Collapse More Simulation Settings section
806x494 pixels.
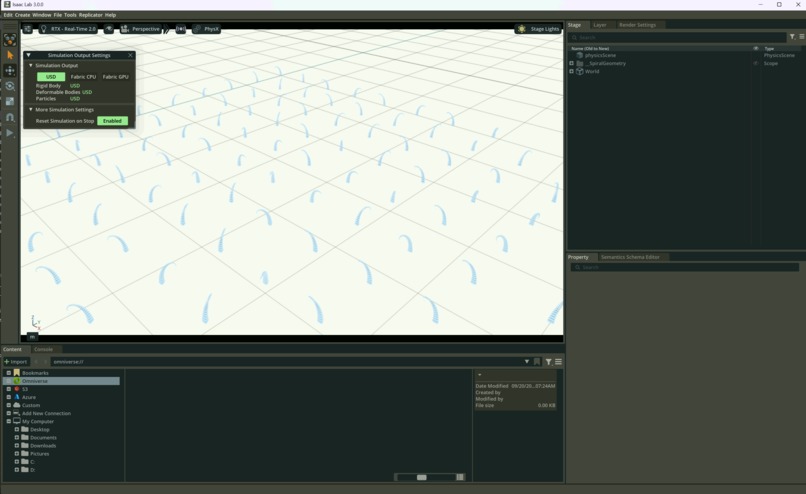coord(31,109)
